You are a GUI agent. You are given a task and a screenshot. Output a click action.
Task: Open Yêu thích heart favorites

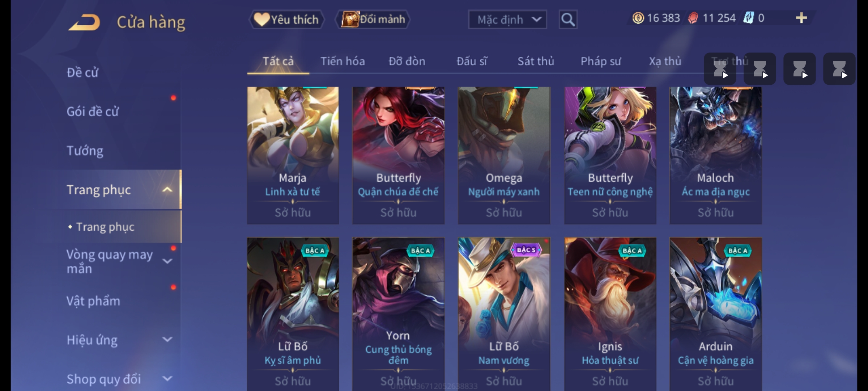286,20
